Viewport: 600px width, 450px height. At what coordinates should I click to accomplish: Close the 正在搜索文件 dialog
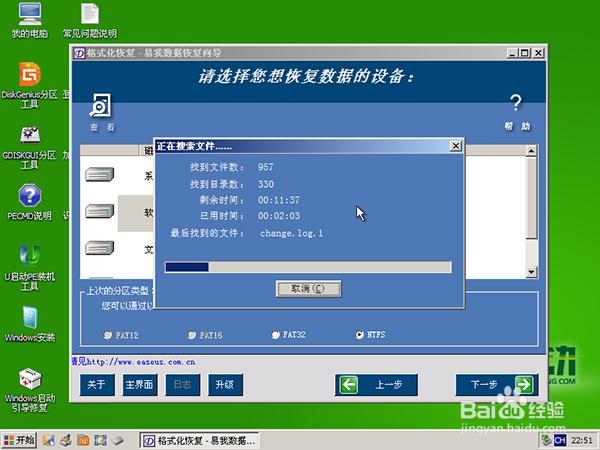(x=456, y=146)
